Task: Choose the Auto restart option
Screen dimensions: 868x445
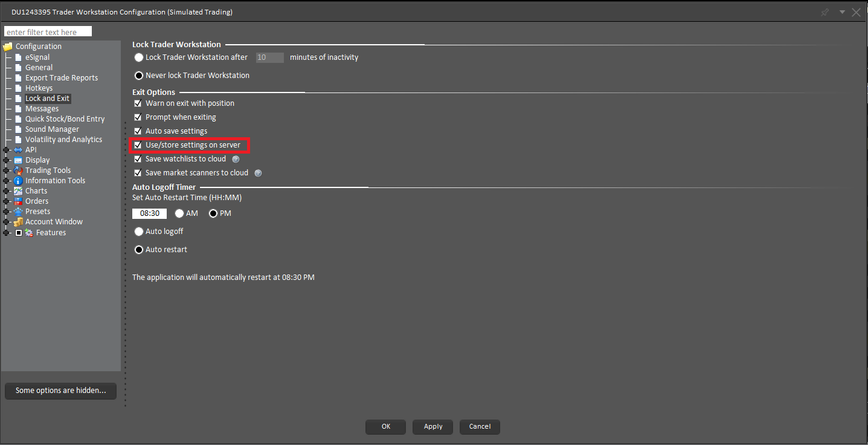Action: (x=139, y=250)
